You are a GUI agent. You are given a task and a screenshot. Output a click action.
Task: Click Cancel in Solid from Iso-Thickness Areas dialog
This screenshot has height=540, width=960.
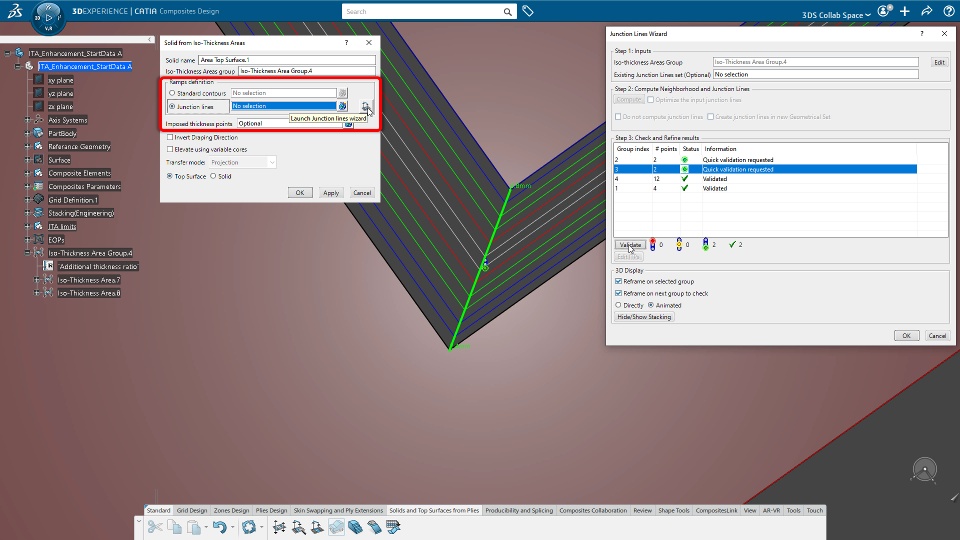pos(362,193)
